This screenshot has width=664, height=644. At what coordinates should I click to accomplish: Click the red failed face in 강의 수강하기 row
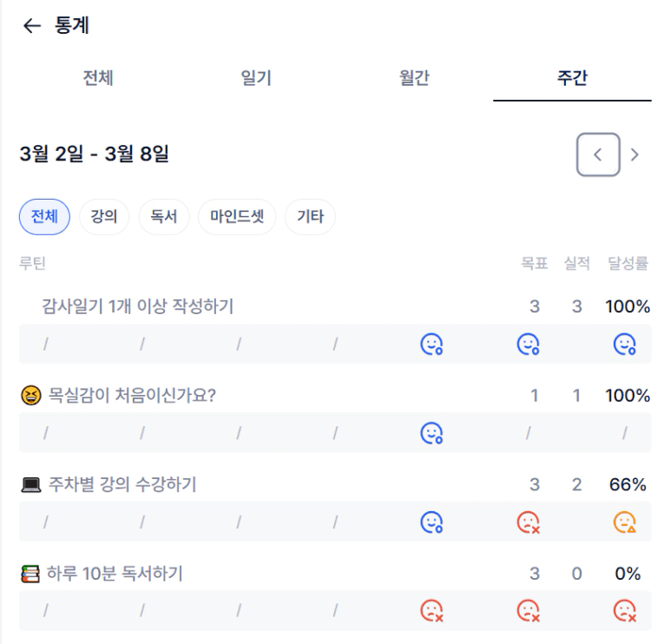tap(529, 522)
